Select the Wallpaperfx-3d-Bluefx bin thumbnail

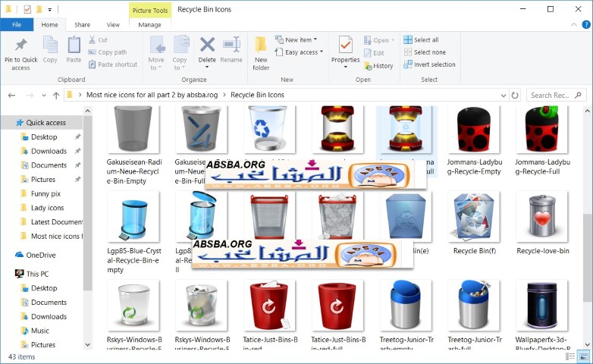pos(542,306)
